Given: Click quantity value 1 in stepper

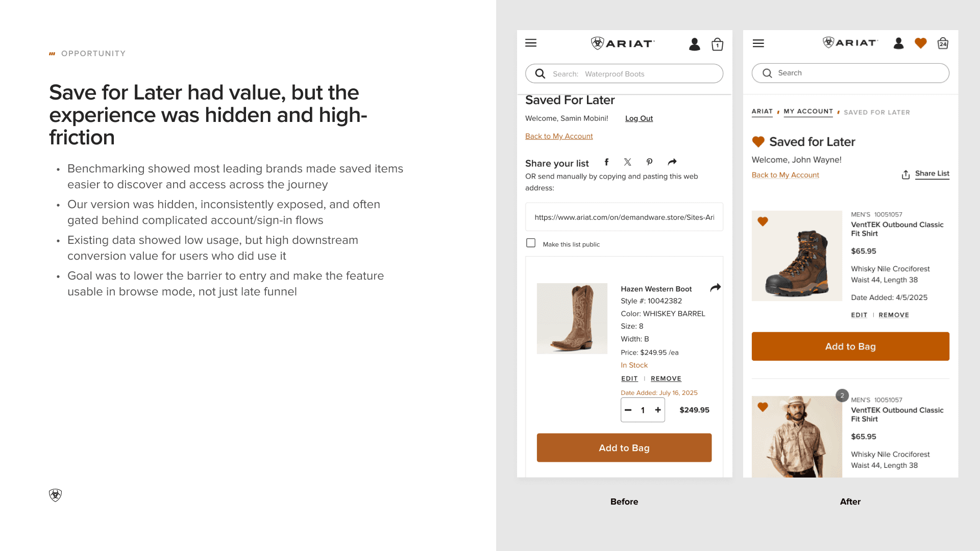Looking at the screenshot, I should [x=643, y=410].
